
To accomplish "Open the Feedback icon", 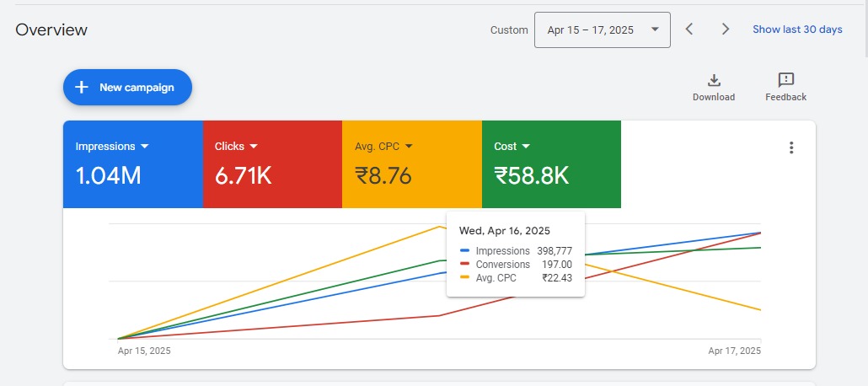I will 785,81.
